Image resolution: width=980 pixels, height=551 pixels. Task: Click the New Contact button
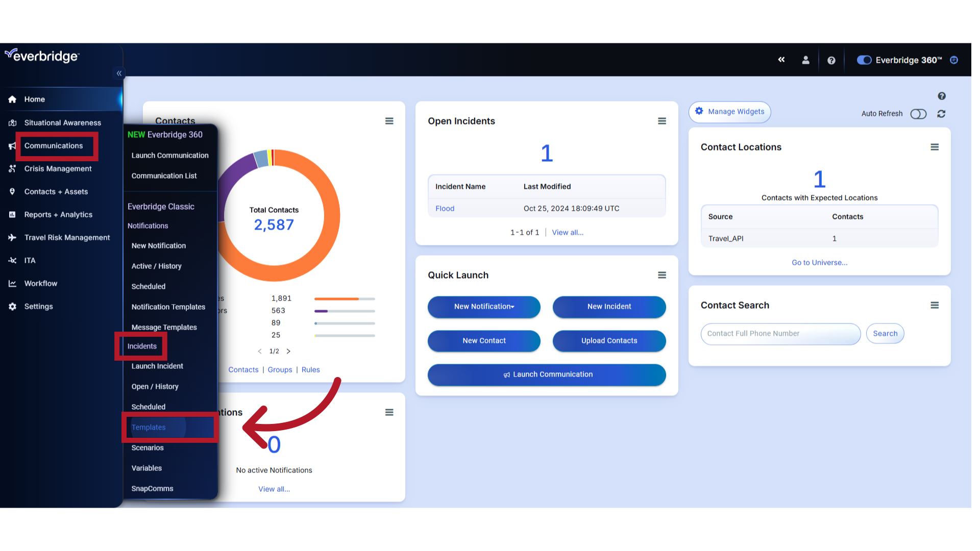[x=484, y=341]
